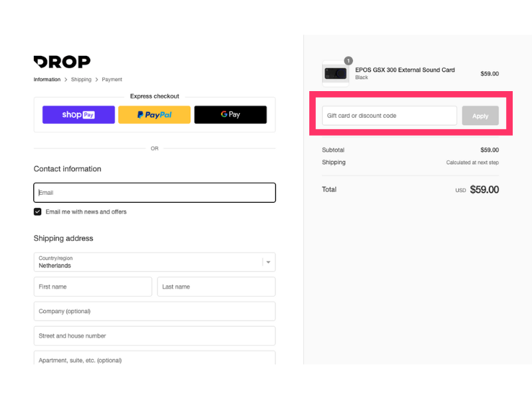Click the quantity badge on the product image
This screenshot has width=532, height=399.
coord(348,60)
